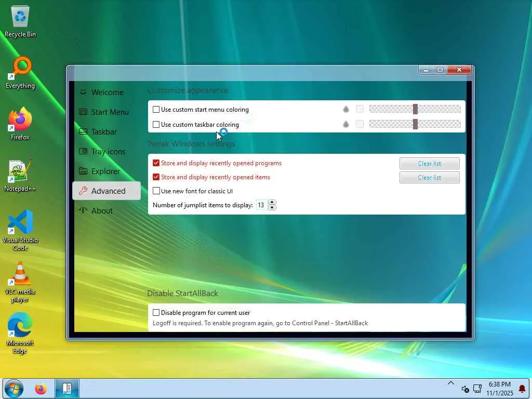Screen dimensions: 532x399
Task: Open the Start Menu settings page
Action: point(107,112)
